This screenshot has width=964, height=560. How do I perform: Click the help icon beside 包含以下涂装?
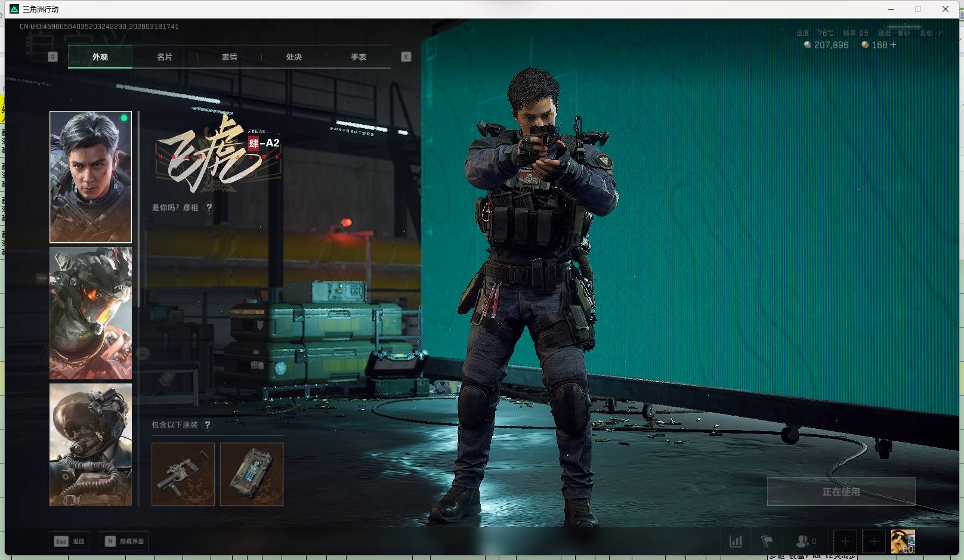coord(207,425)
